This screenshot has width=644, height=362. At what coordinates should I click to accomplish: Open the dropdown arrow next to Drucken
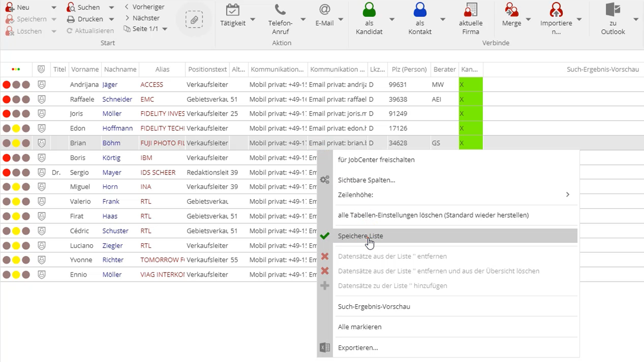pos(112,19)
